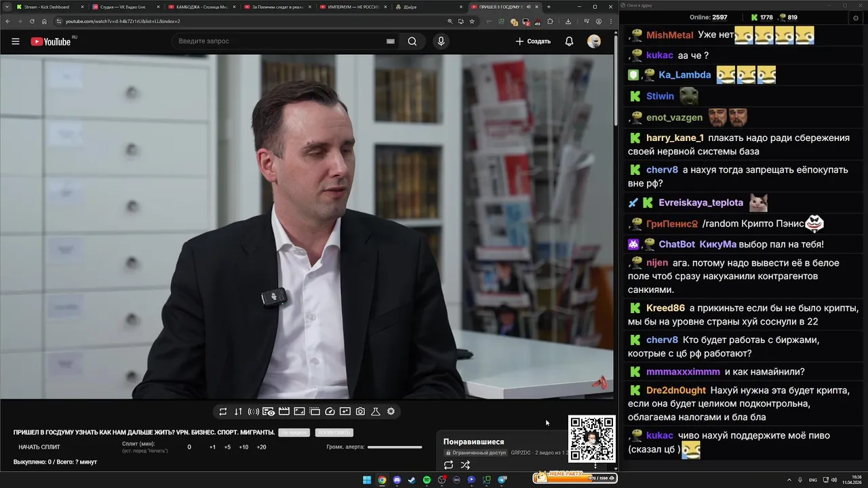Open Chrome extensions puzzle icon
This screenshot has height=488, width=868.
(x=550, y=21)
